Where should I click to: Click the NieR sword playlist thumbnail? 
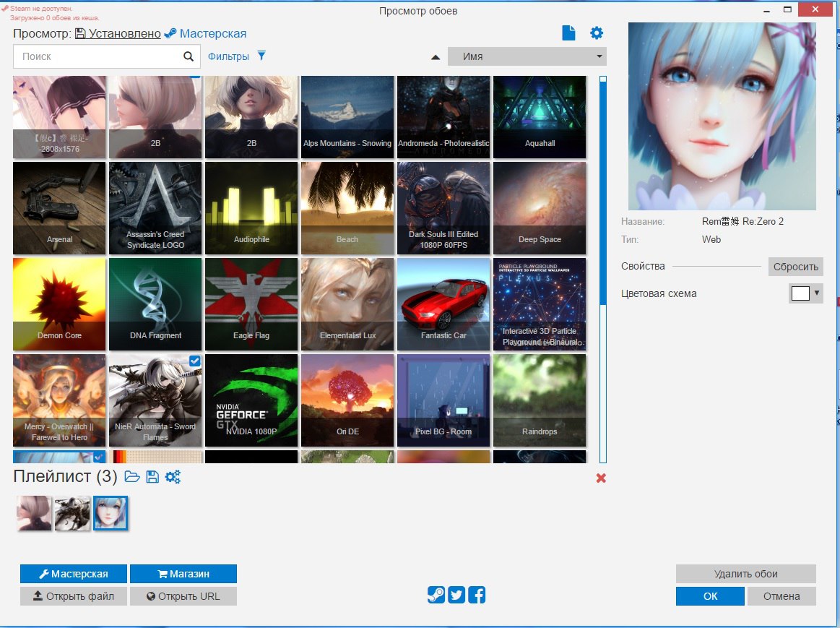click(x=72, y=513)
